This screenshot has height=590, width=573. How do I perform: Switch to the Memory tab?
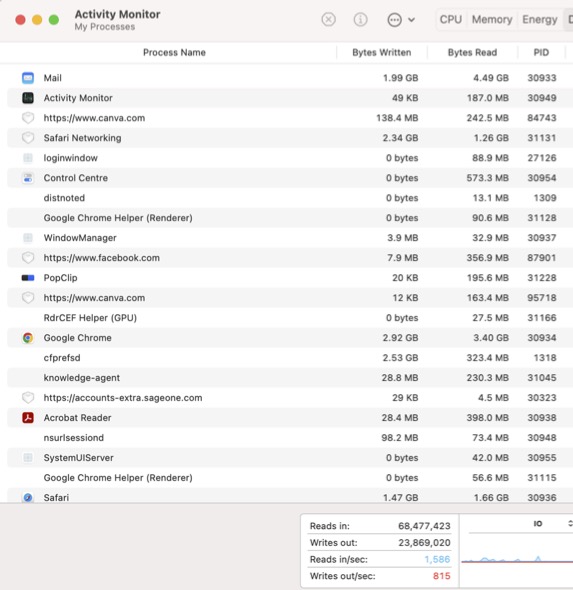[x=492, y=19]
